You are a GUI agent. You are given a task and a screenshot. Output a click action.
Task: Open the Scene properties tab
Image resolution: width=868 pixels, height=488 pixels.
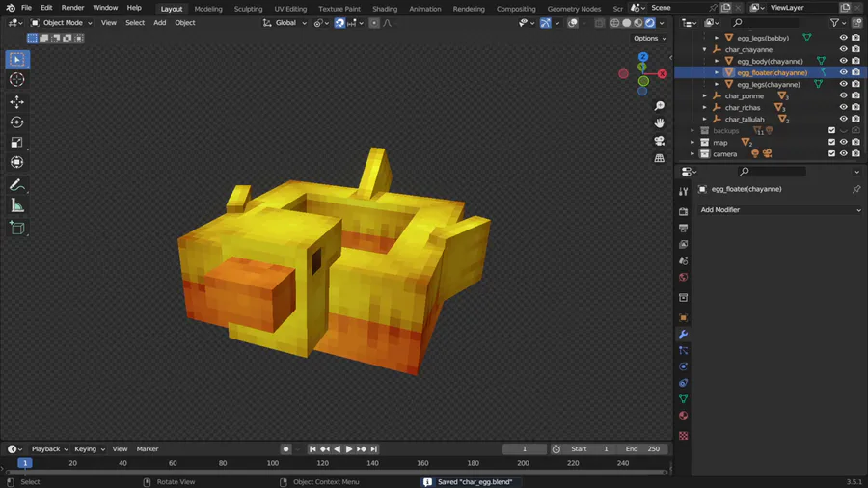pyautogui.click(x=683, y=260)
